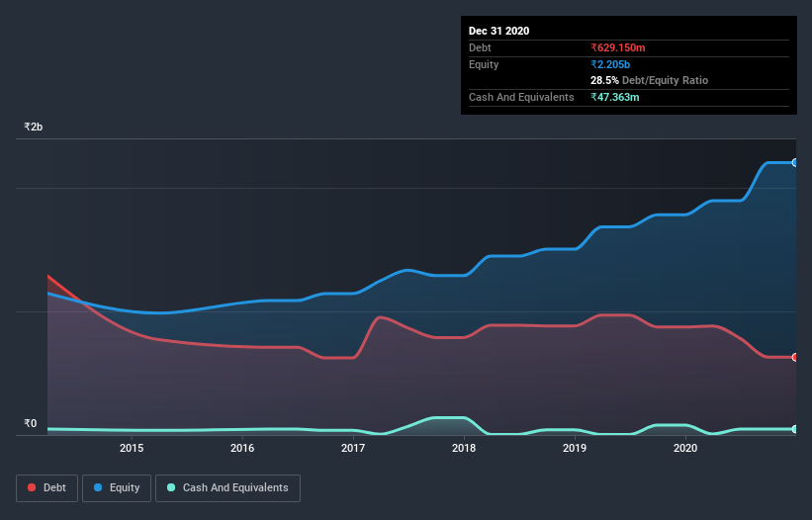
Task: Click the ₹47.363m cash value
Action: point(615,97)
